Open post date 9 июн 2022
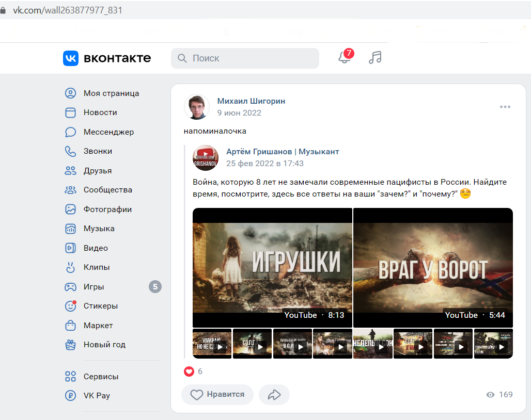The image size is (531, 420). point(239,113)
